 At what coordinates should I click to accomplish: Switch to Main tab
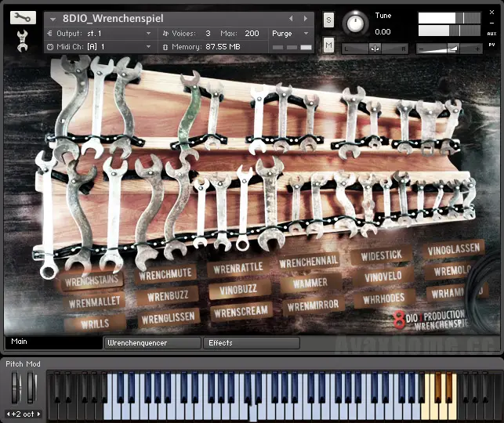click(x=53, y=342)
